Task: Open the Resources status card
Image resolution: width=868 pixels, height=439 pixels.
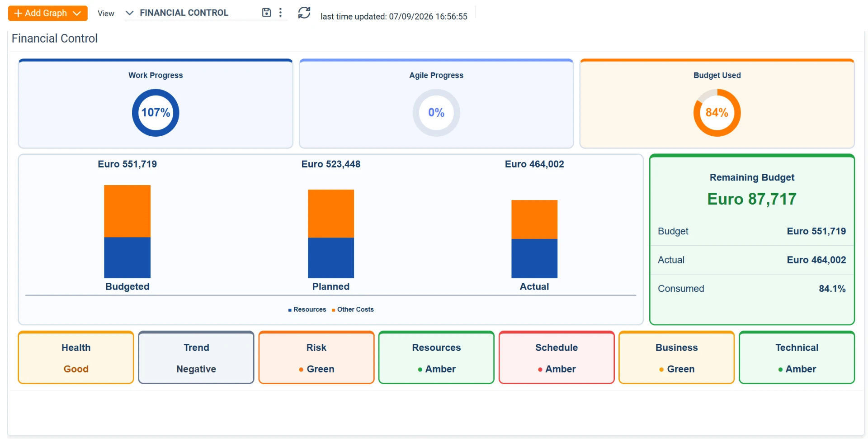Action: click(436, 358)
